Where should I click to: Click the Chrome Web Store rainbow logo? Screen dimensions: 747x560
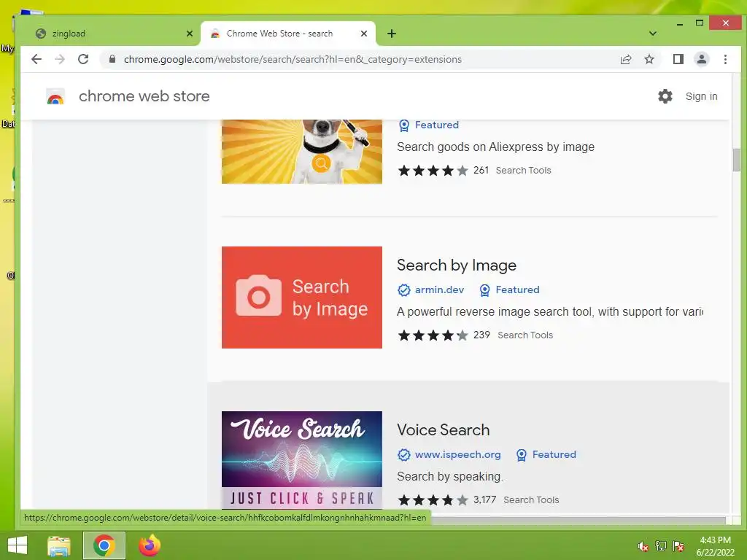pos(55,97)
